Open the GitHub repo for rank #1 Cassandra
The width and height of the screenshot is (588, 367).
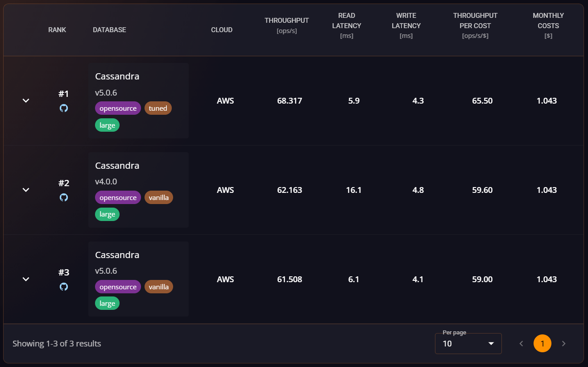(x=64, y=108)
